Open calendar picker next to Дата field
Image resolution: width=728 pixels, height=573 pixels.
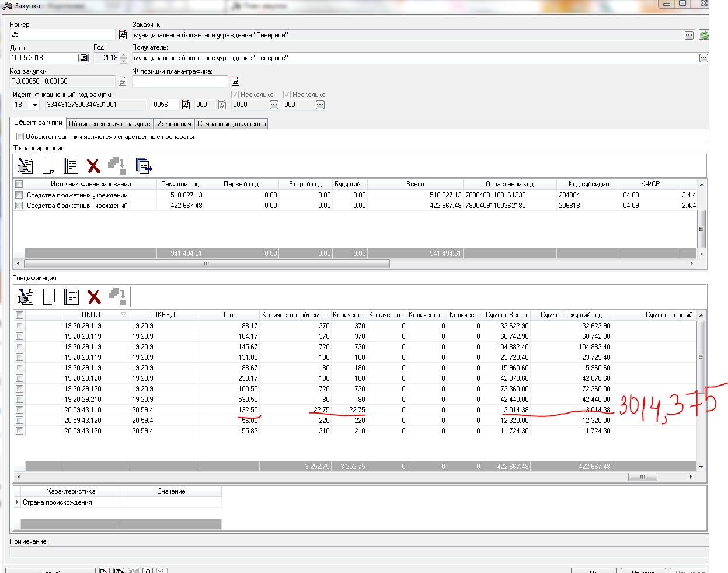83,58
